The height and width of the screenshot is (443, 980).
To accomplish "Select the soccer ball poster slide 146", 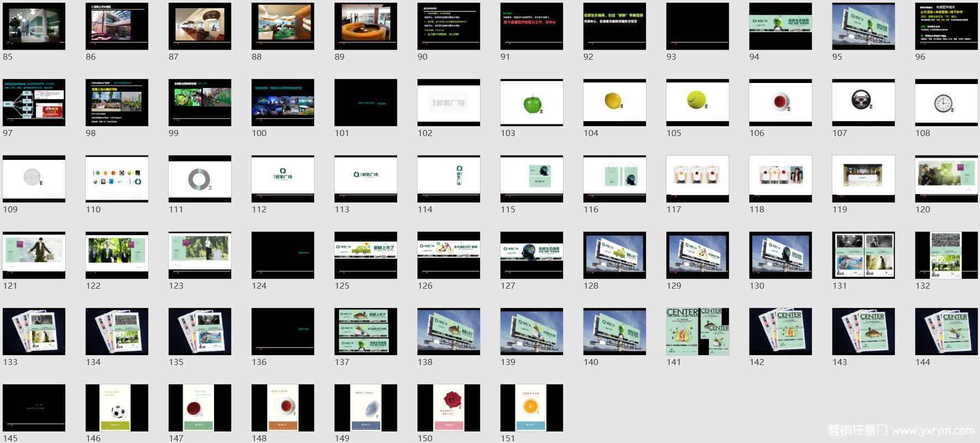I will tap(117, 408).
